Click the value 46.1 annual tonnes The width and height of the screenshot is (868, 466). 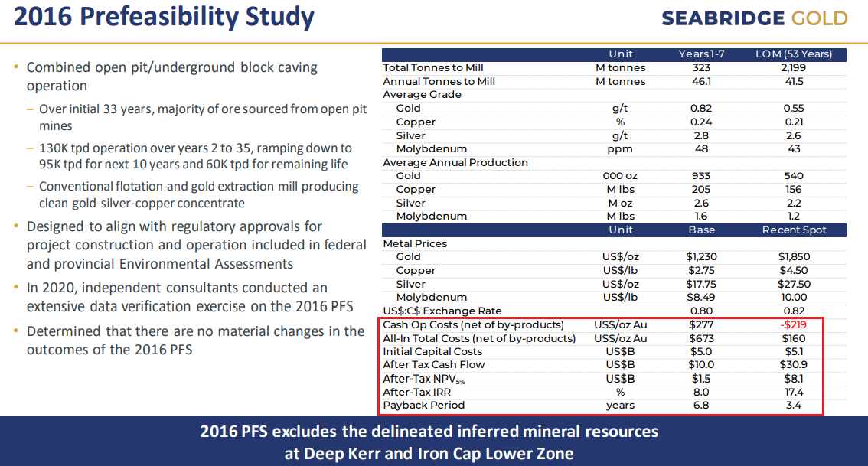(701, 81)
